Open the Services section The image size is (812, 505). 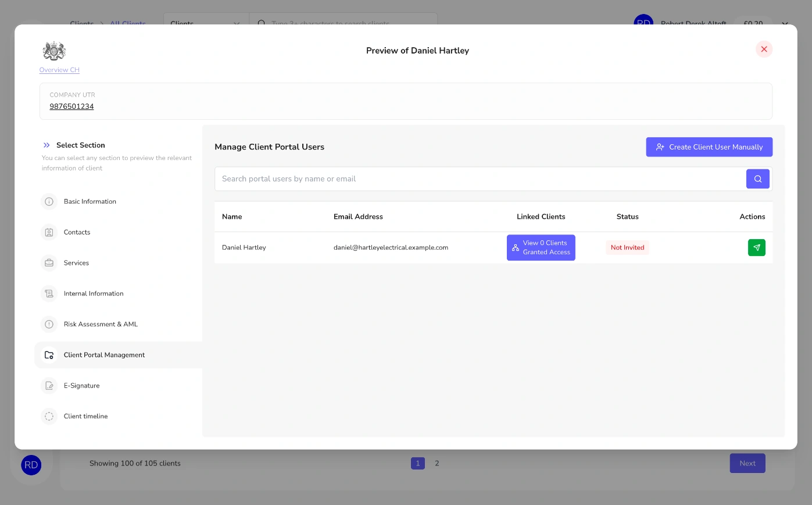click(x=119, y=263)
